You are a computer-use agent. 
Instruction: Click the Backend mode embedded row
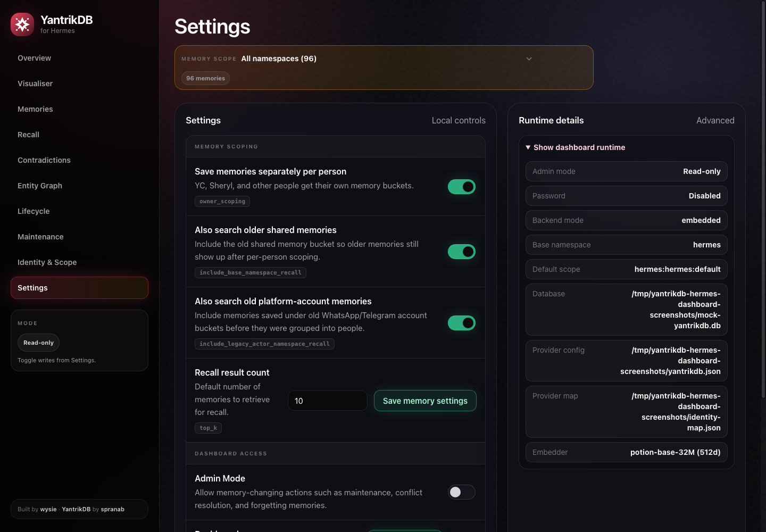point(627,220)
